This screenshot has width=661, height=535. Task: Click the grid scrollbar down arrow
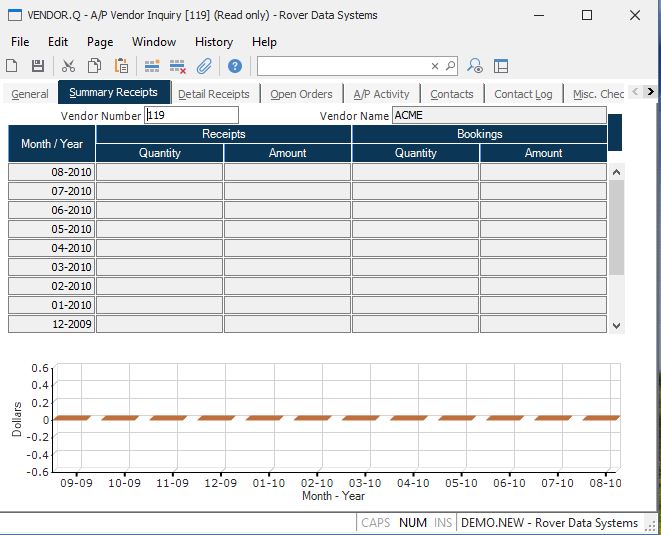(x=616, y=325)
